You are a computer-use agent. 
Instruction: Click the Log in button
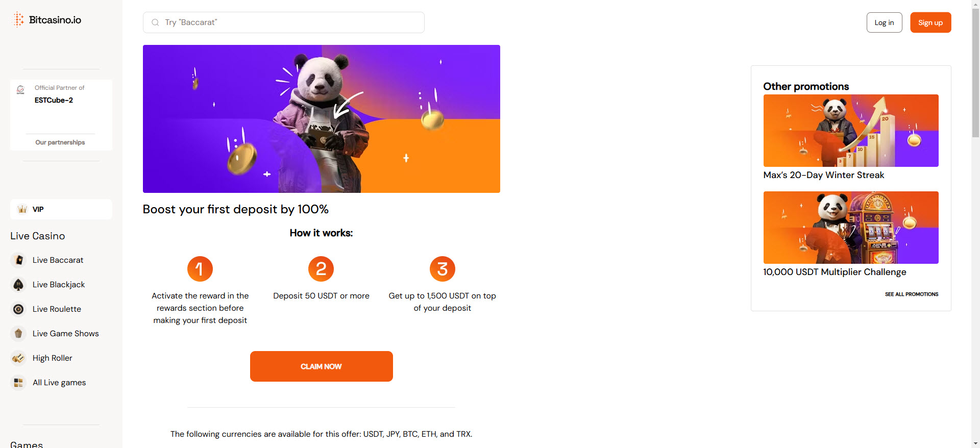[884, 22]
